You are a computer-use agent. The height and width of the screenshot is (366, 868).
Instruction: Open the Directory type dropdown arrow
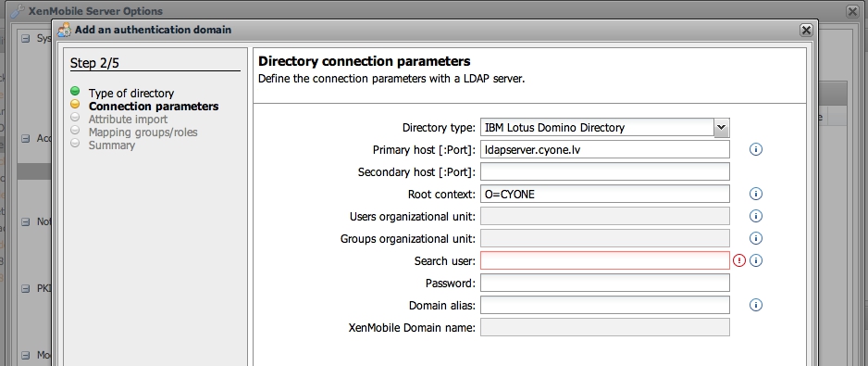(x=721, y=128)
